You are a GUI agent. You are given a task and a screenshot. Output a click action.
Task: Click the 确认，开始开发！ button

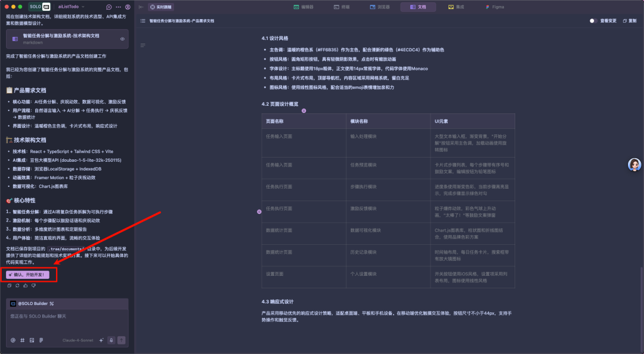pyautogui.click(x=27, y=275)
